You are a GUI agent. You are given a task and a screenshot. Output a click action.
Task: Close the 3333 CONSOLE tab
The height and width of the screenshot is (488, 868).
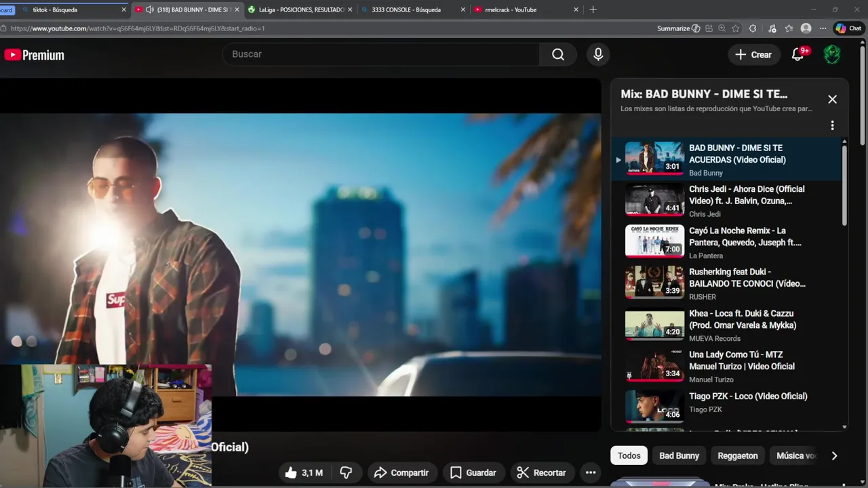(x=463, y=9)
